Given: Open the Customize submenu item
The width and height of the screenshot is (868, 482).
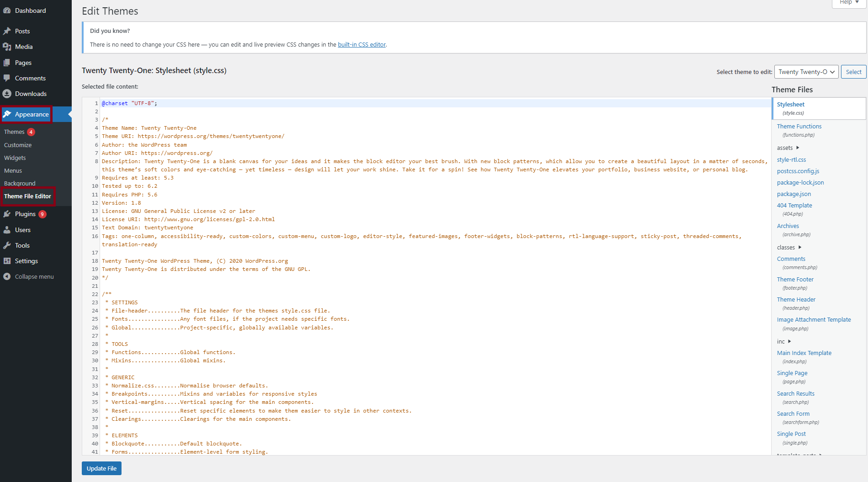Looking at the screenshot, I should coord(18,145).
